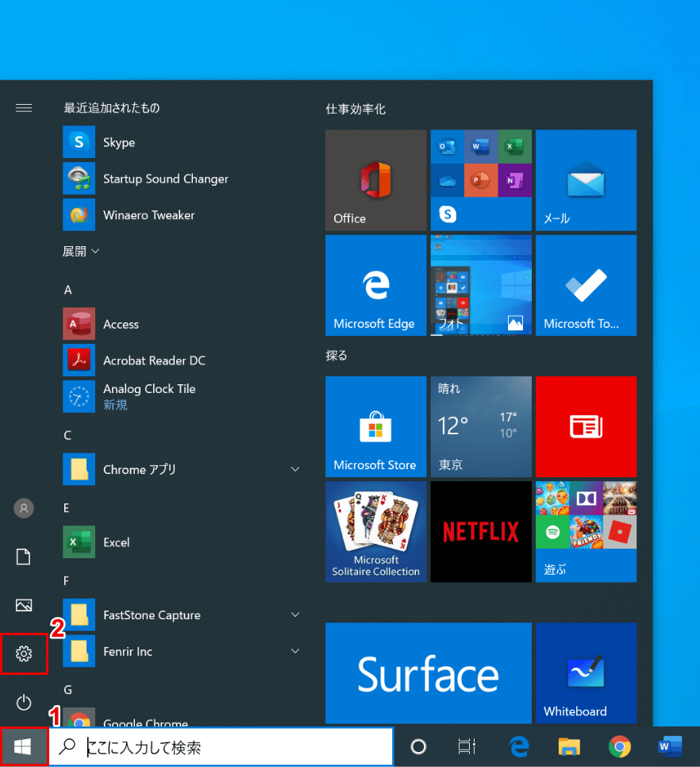Launch Skype from recently added list
This screenshot has height=767, width=700.
pyautogui.click(x=181, y=142)
